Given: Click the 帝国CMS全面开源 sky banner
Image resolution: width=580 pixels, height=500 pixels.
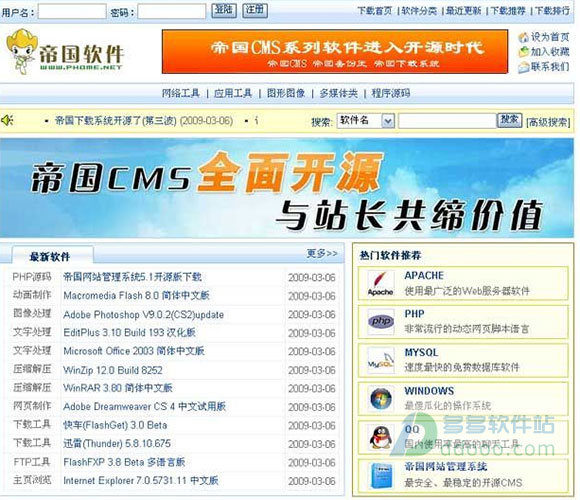Looking at the screenshot, I should [x=287, y=188].
